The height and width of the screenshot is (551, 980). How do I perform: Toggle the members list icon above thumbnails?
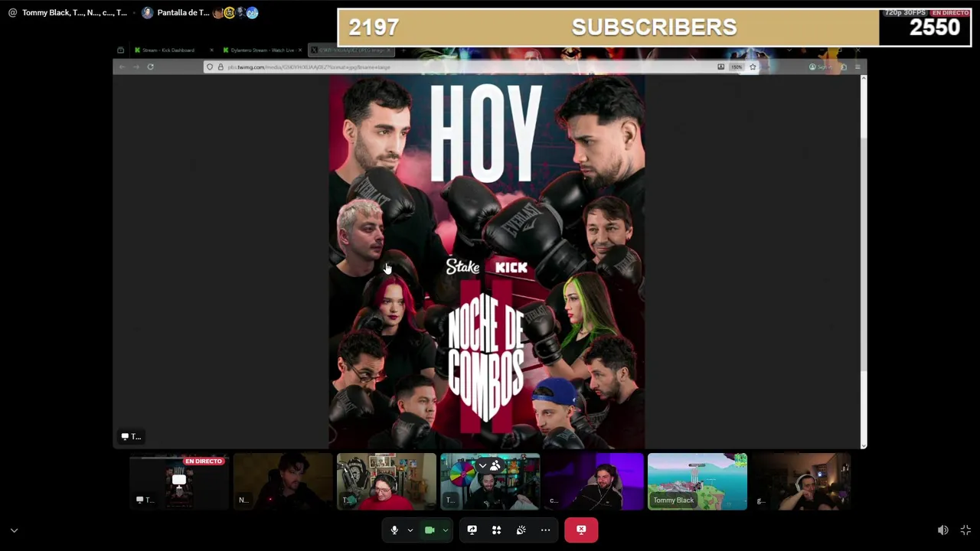click(495, 465)
